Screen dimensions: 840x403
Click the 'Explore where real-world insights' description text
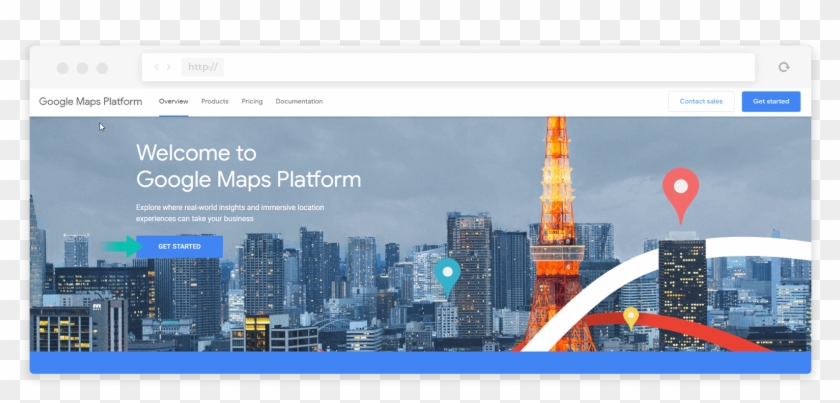pos(230,213)
